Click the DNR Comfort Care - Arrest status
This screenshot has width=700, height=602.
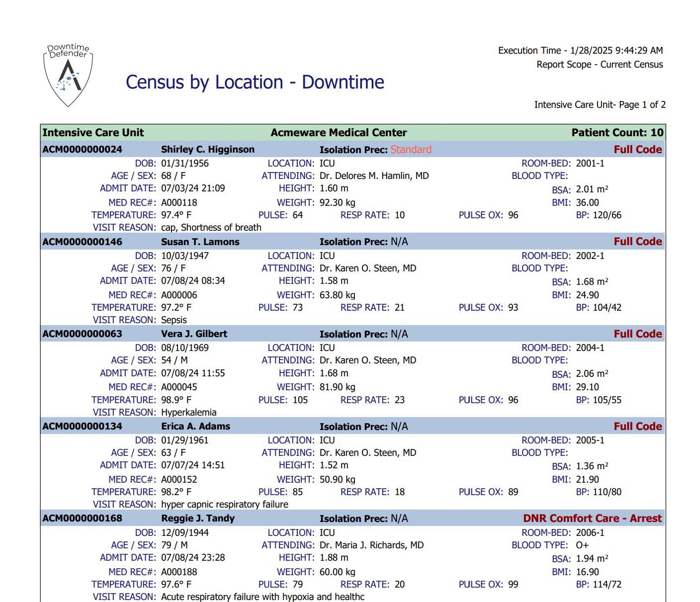pyautogui.click(x=593, y=518)
